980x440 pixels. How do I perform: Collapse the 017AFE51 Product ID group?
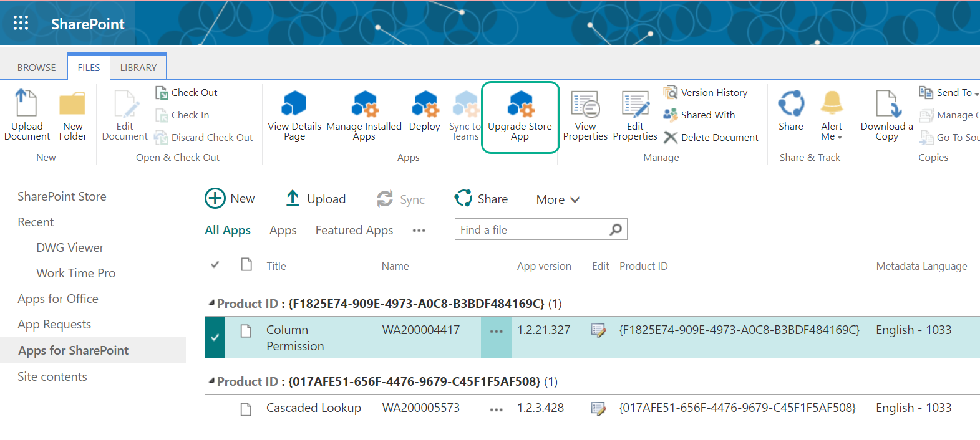[212, 381]
